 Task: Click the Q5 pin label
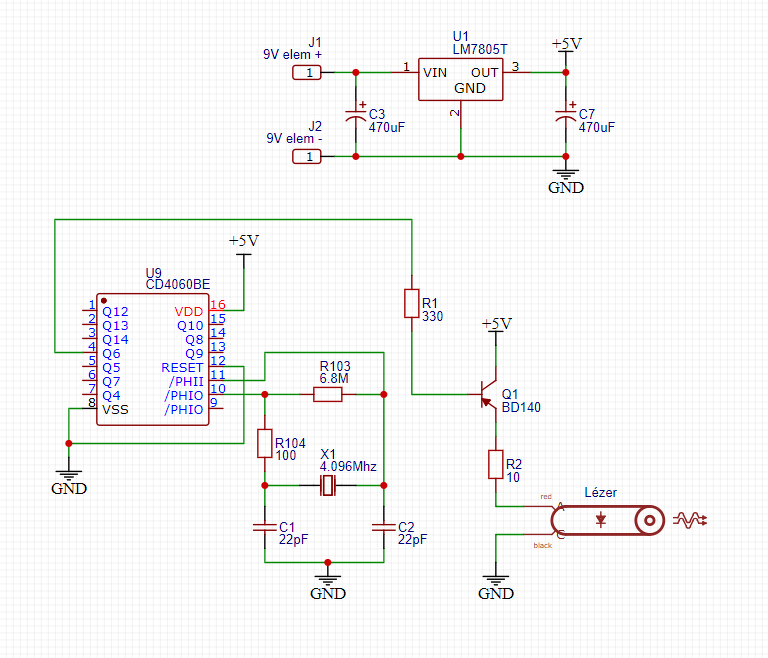tap(111, 367)
